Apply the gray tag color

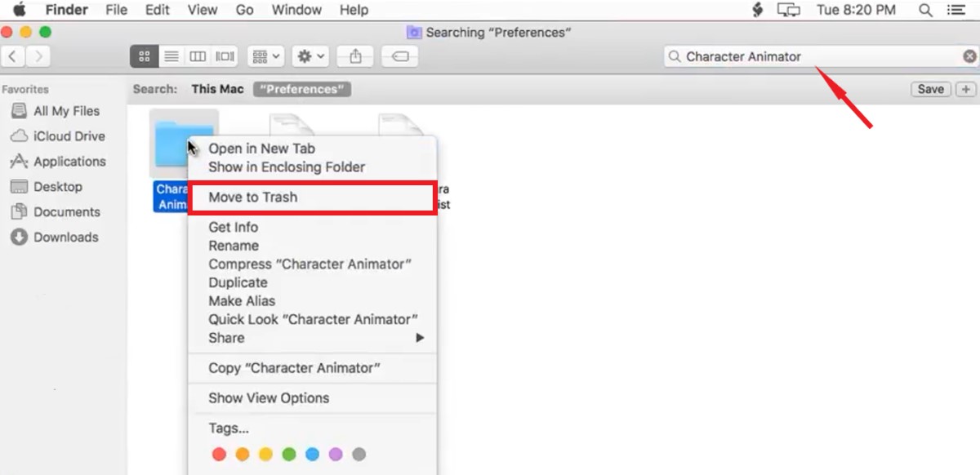359,455
